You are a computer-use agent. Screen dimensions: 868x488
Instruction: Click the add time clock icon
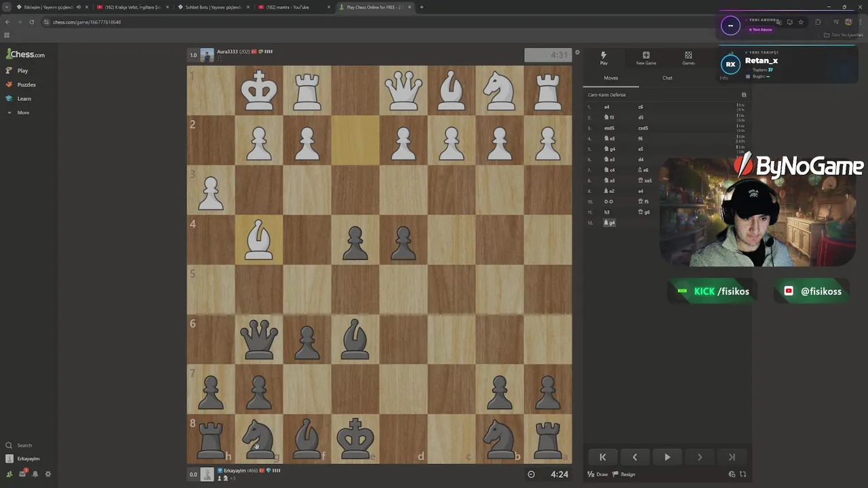[732, 474]
